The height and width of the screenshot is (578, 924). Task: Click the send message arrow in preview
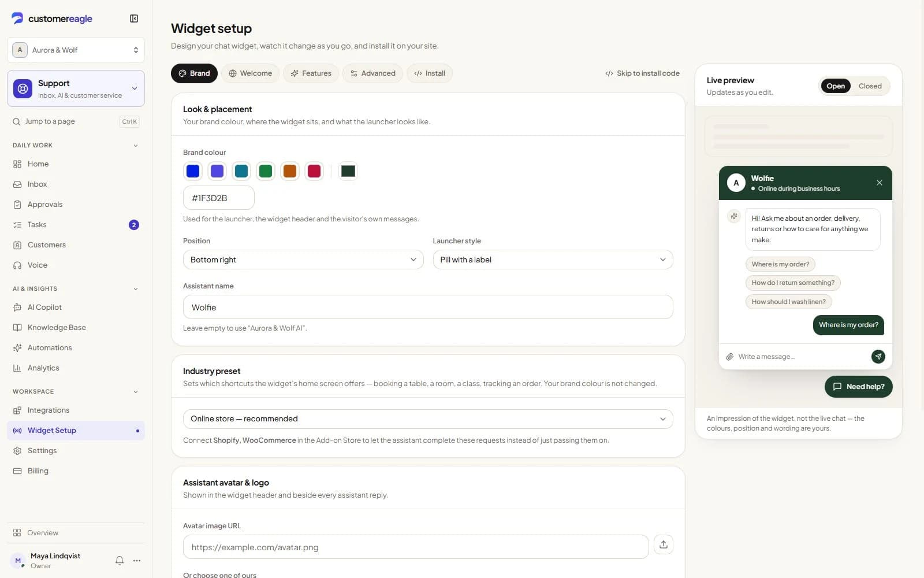click(x=878, y=356)
